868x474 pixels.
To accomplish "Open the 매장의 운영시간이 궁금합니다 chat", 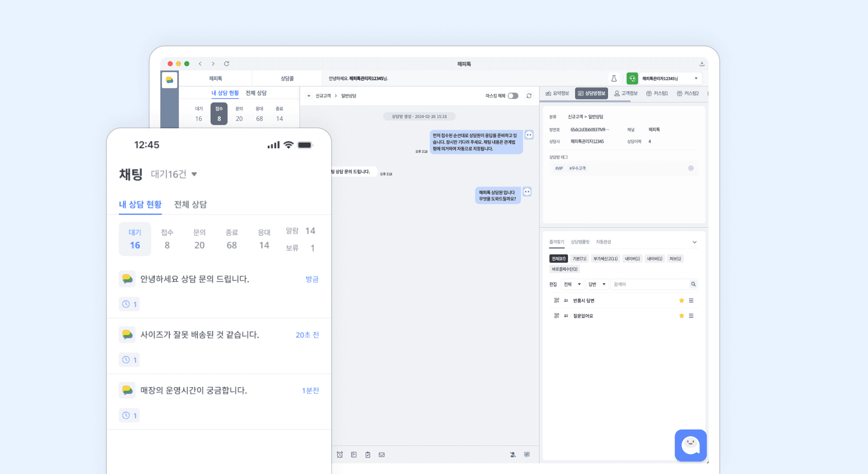I will click(x=219, y=402).
